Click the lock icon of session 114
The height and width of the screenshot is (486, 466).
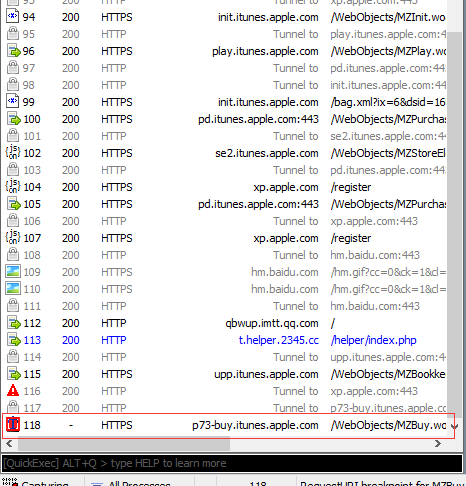13,357
